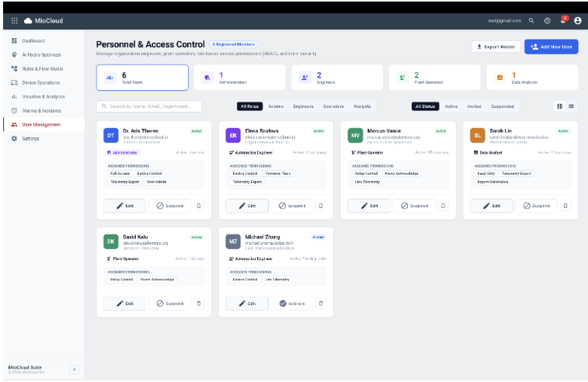This screenshot has height=382, width=588.
Task: Switch to grid view layout icon
Action: pos(559,106)
